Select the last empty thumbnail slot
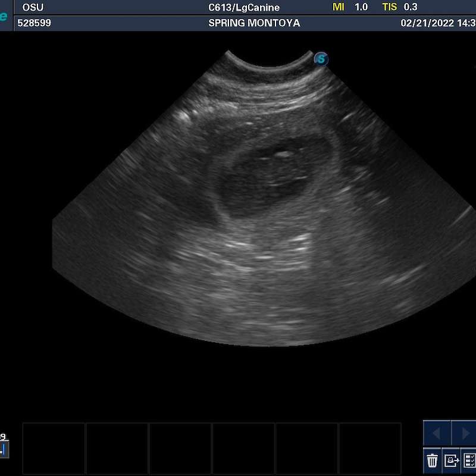 (369, 448)
